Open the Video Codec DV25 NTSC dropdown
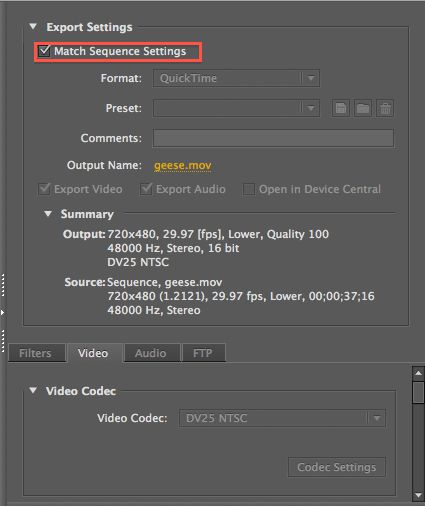Image resolution: width=425 pixels, height=506 pixels. pyautogui.click(x=282, y=418)
